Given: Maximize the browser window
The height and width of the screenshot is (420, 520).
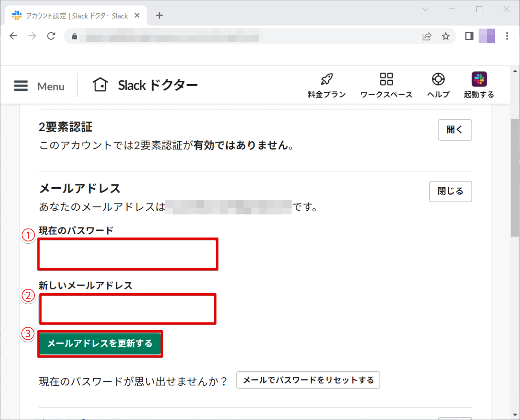Looking at the screenshot, I should click(479, 9).
